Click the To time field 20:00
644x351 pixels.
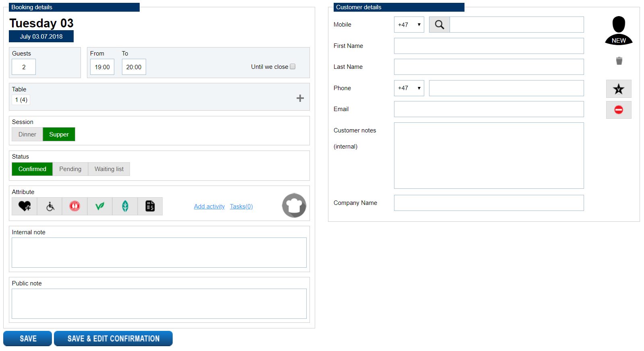(x=134, y=67)
